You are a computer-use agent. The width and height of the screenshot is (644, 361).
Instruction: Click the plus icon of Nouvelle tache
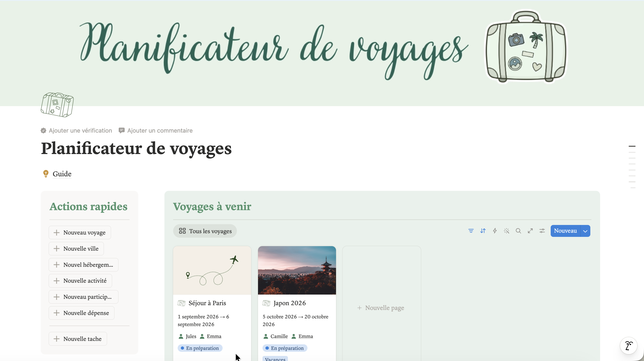pos(57,339)
